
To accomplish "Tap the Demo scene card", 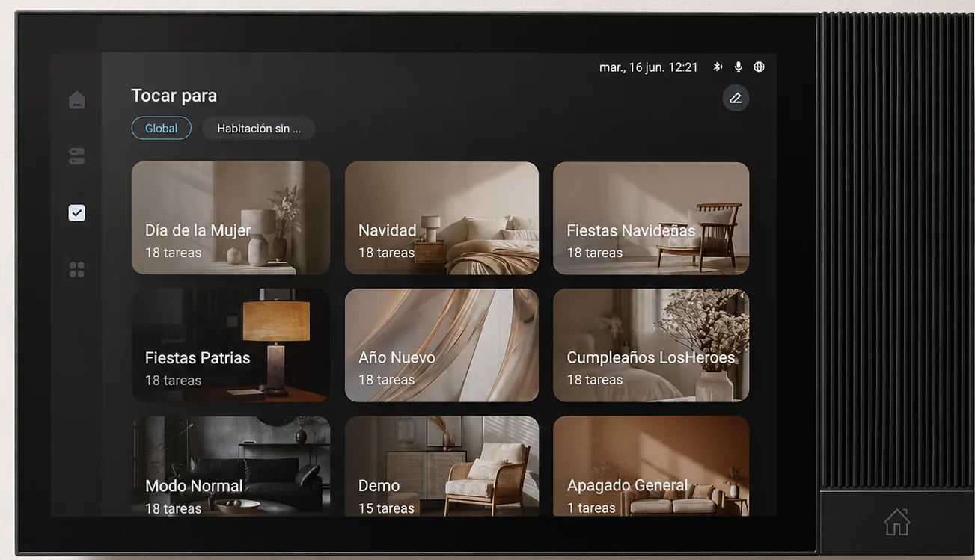I will (441, 466).
